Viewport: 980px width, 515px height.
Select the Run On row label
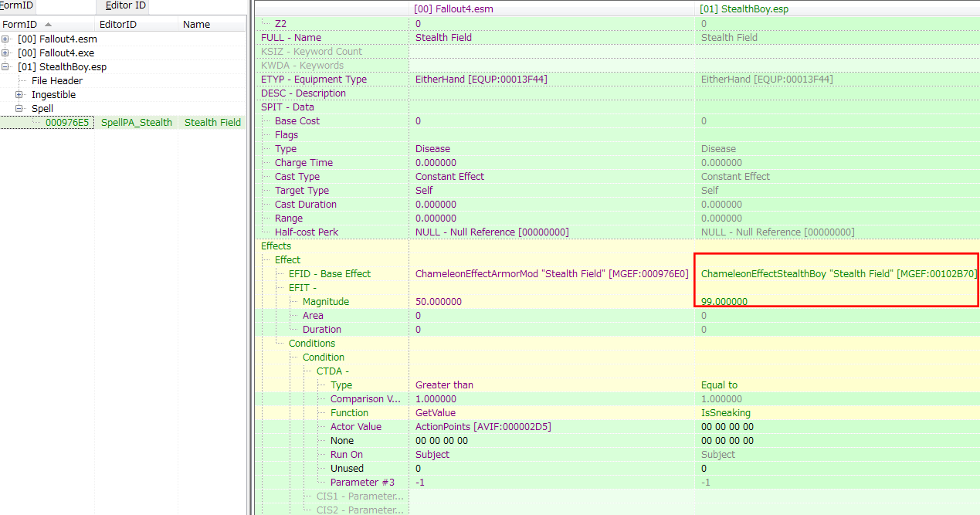[x=347, y=454]
